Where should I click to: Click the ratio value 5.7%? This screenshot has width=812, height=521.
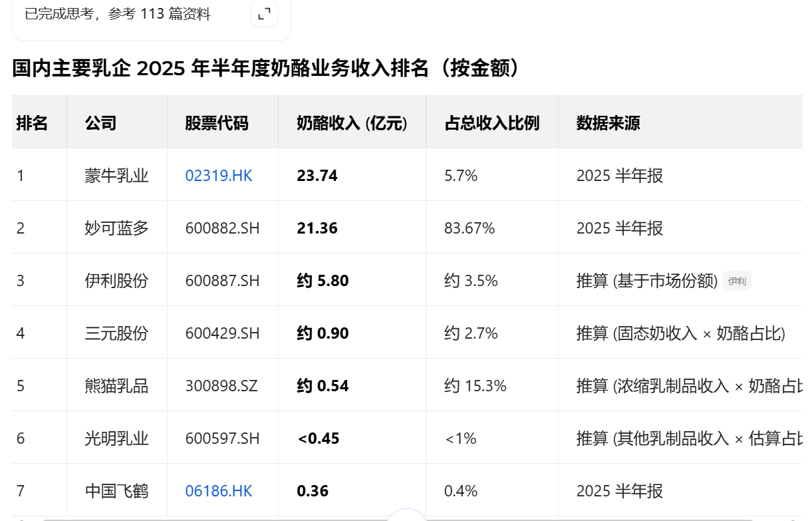[x=461, y=176]
